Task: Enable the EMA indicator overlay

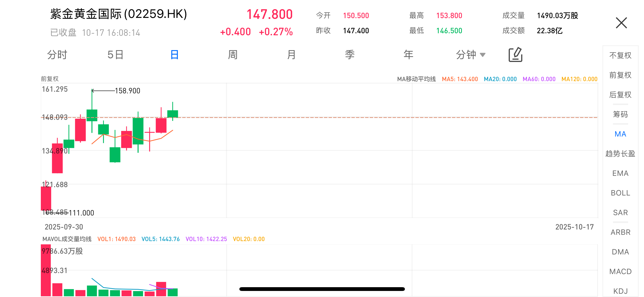Action: click(x=620, y=173)
